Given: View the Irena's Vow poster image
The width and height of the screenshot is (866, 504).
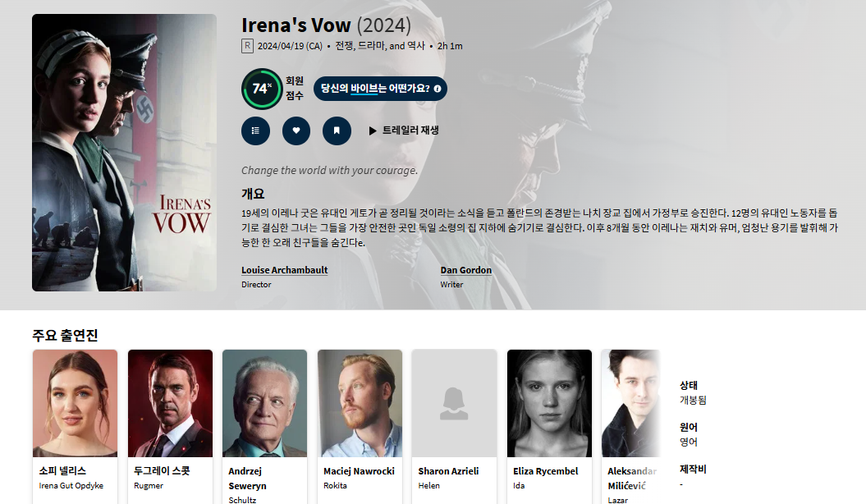Looking at the screenshot, I should click(x=124, y=153).
